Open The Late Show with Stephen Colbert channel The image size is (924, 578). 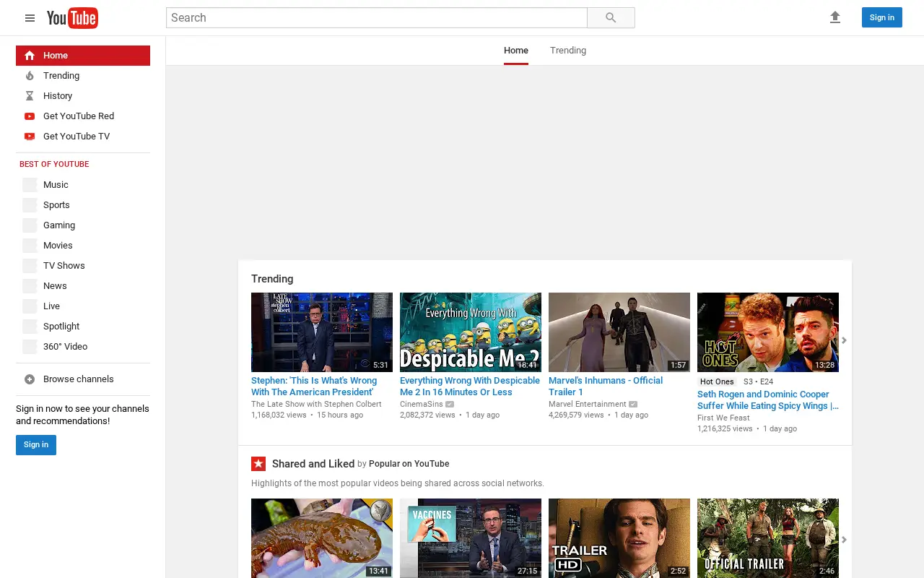coord(316,405)
